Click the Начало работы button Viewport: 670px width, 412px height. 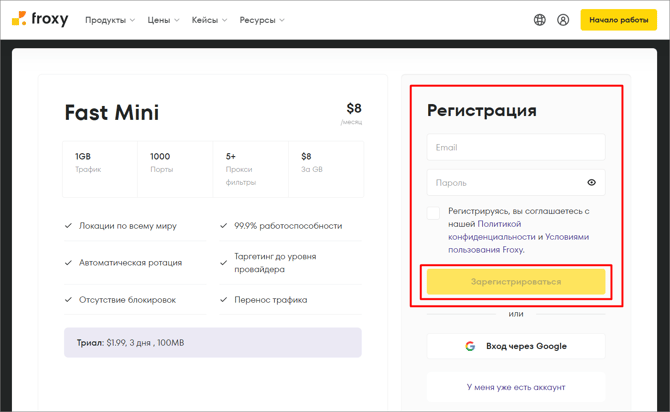coord(618,20)
